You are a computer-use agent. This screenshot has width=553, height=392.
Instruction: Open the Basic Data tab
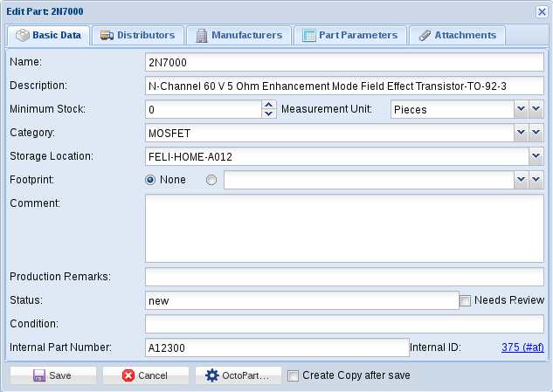click(48, 35)
